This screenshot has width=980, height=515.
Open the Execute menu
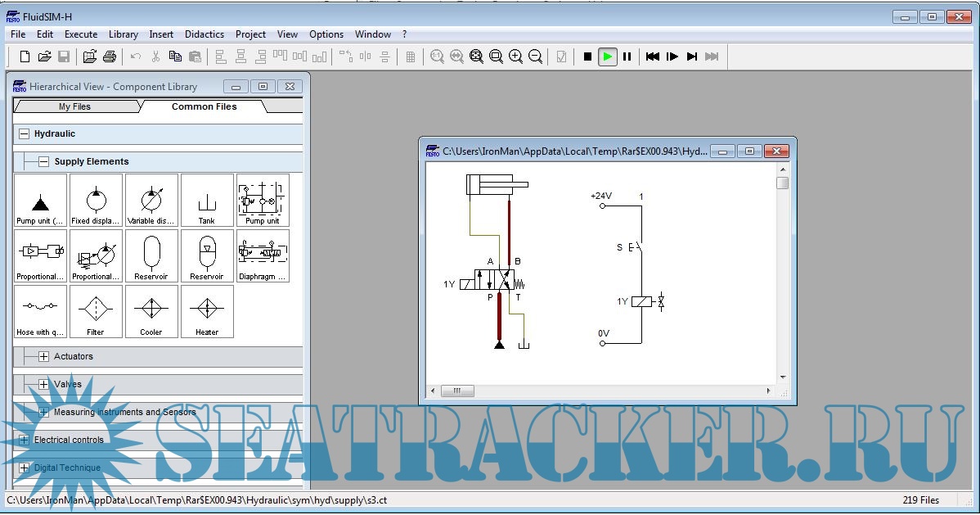pyautogui.click(x=81, y=34)
